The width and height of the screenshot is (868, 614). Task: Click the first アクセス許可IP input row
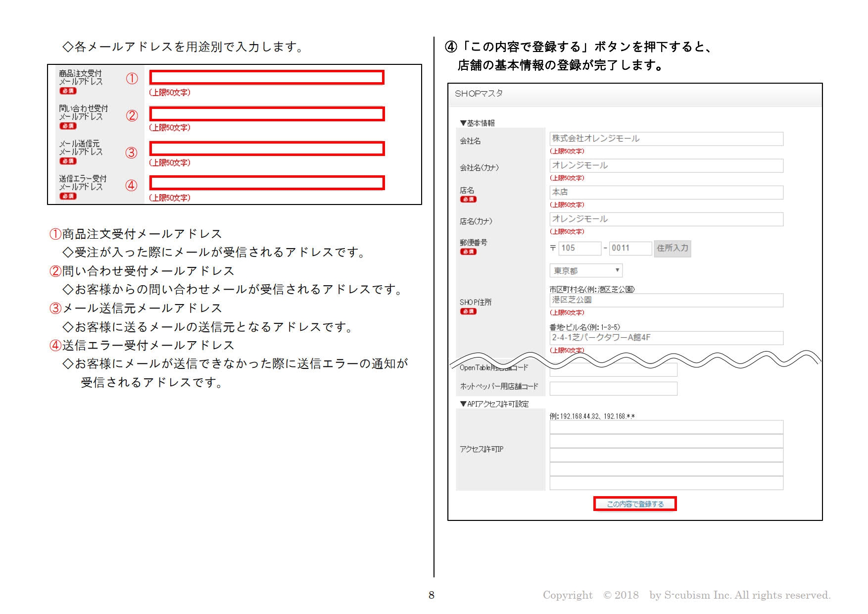click(666, 427)
